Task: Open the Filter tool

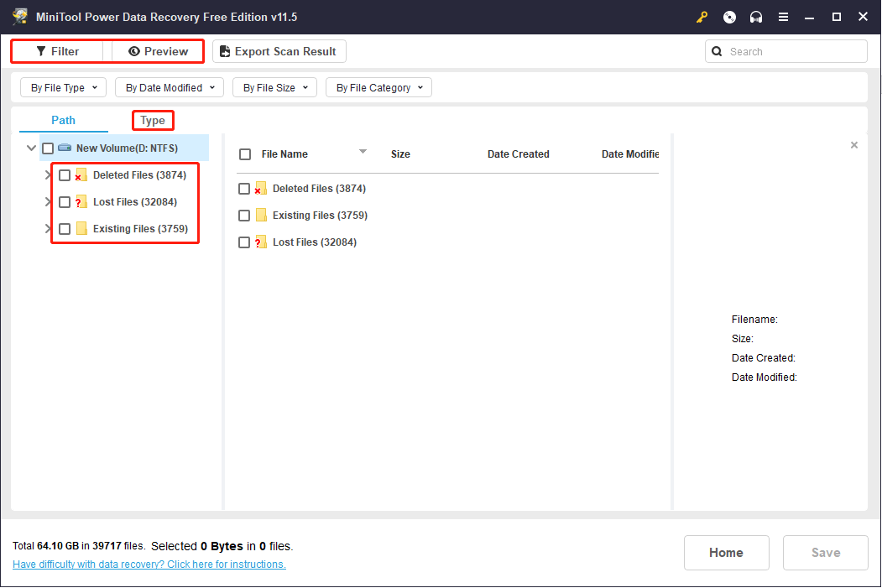Action: (57, 51)
